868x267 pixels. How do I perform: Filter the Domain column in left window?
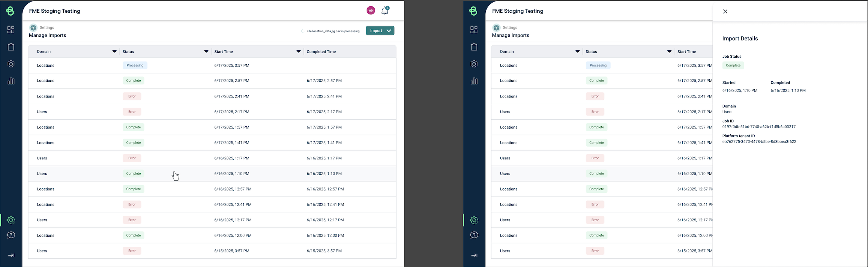click(114, 52)
